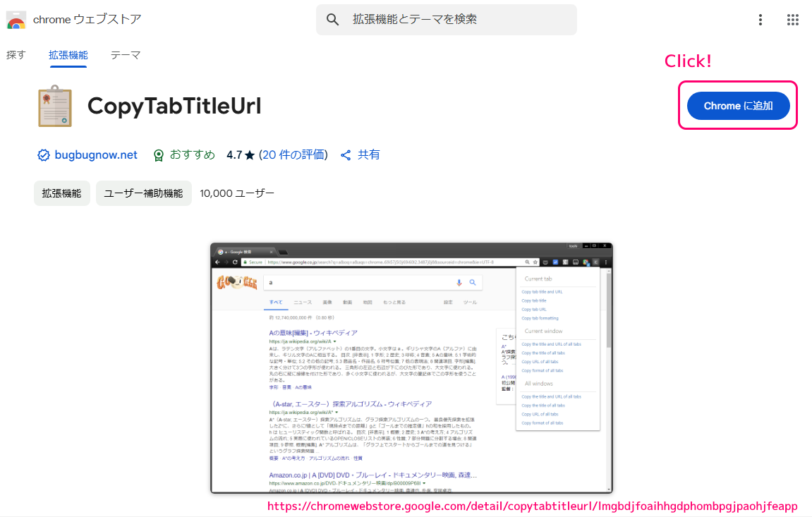The width and height of the screenshot is (812, 517).
Task: Click the search magnifier icon
Action: [x=332, y=19]
